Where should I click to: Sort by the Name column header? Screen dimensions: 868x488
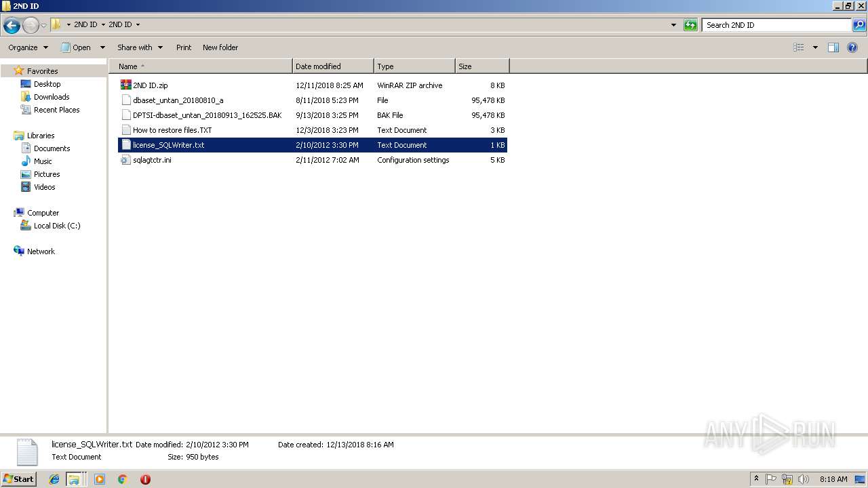click(x=201, y=66)
